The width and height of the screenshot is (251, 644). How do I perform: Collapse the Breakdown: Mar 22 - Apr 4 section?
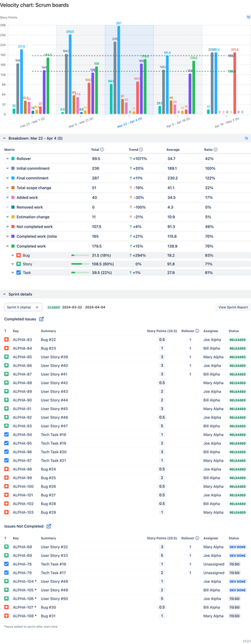(5, 139)
